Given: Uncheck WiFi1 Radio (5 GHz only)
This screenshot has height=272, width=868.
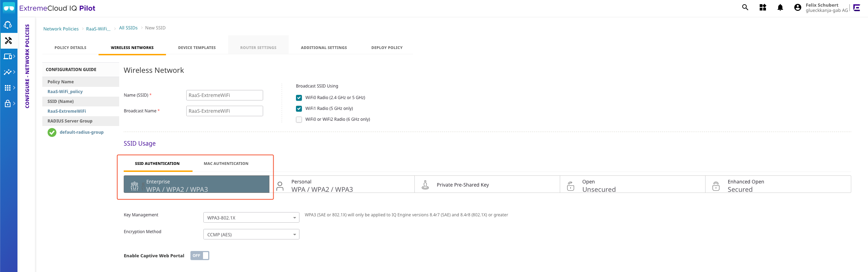Looking at the screenshot, I should (x=299, y=109).
